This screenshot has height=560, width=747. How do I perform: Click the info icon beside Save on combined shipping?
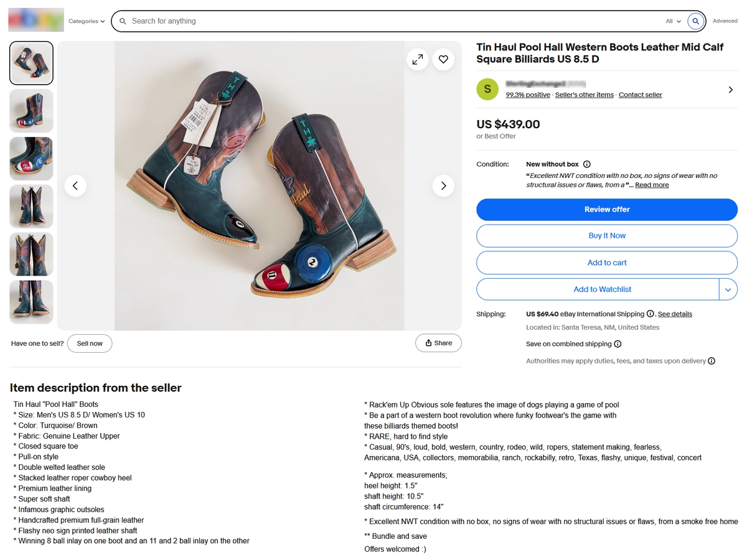coord(618,344)
